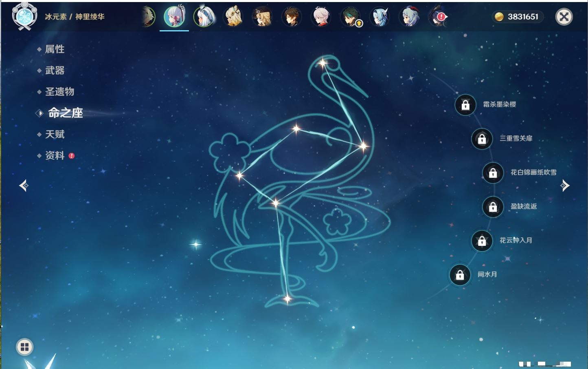588x369 pixels.
Task: Close the character screen with X
Action: click(564, 17)
